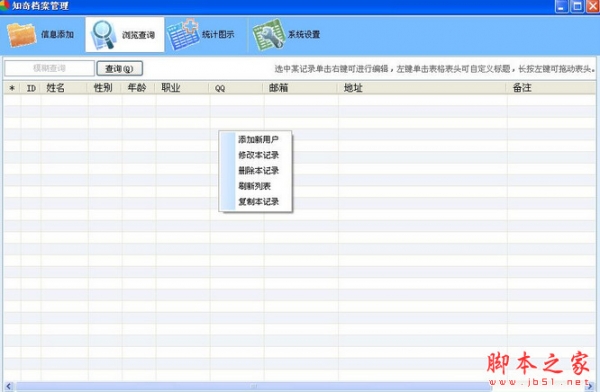Click the 知奇档案管理 title bar app icon
The image size is (600, 392).
[x=4, y=5]
